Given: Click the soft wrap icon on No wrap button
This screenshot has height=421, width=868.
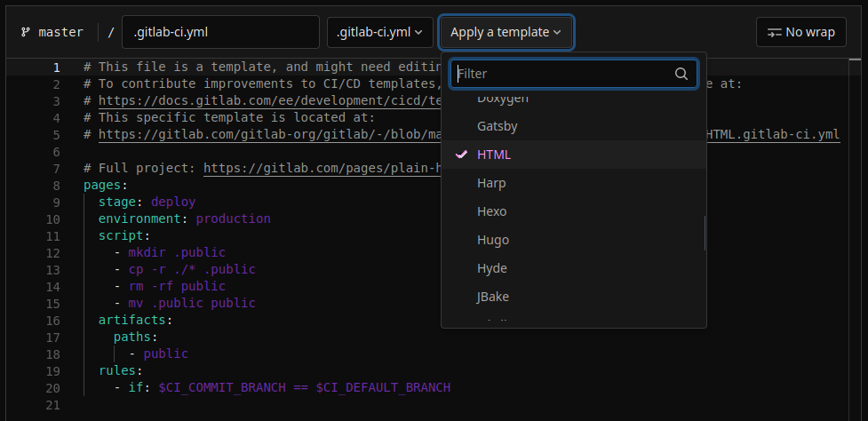Looking at the screenshot, I should pyautogui.click(x=775, y=32).
